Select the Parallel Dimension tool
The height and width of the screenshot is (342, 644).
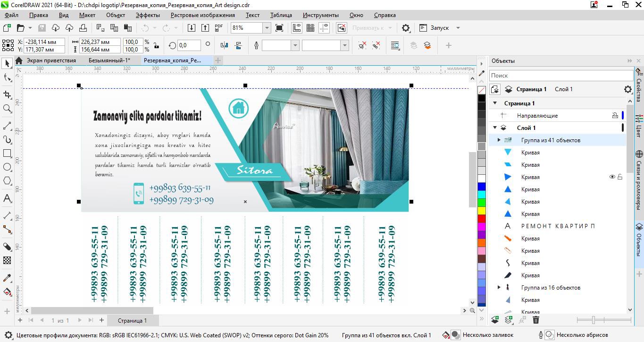tap(7, 215)
